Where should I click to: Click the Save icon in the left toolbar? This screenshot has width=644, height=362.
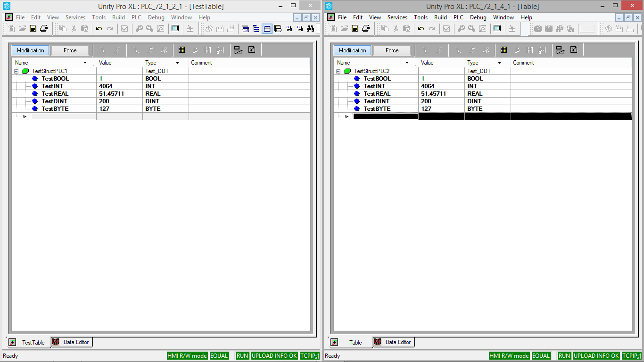tap(33, 28)
